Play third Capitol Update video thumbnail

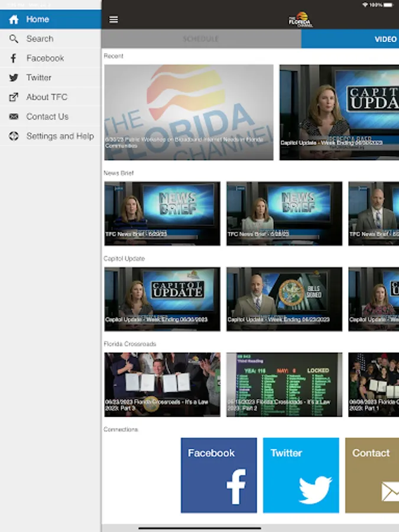[x=374, y=299]
